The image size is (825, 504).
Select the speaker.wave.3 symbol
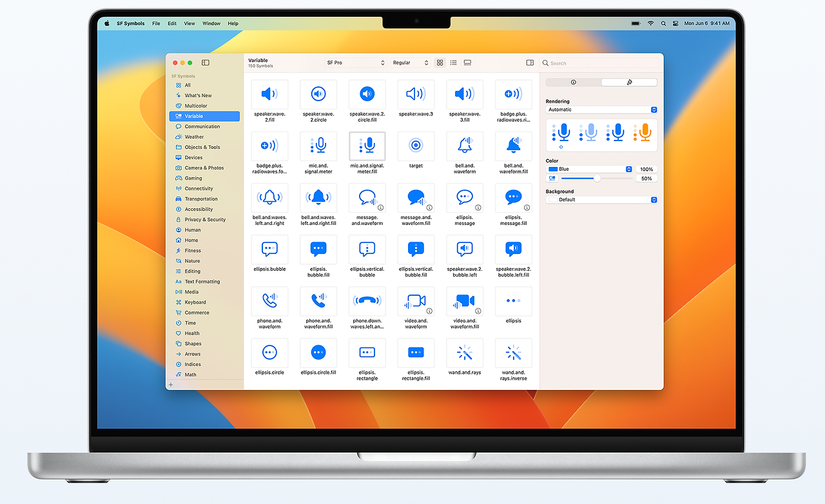(416, 94)
